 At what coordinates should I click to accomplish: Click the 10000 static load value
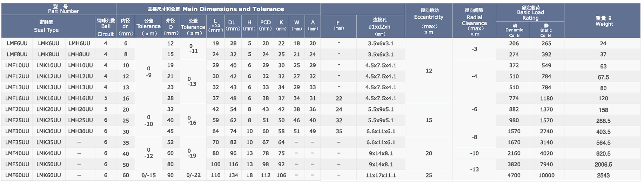click(x=546, y=175)
